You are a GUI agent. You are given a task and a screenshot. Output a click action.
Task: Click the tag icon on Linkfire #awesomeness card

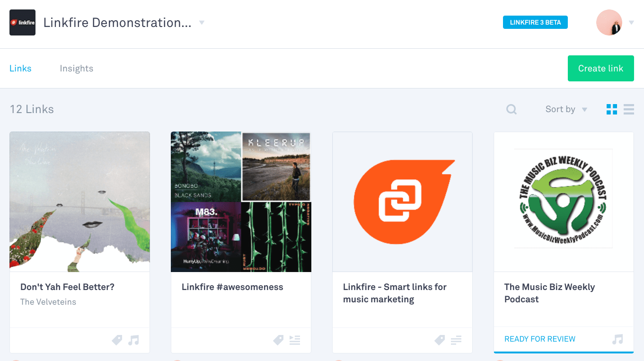click(x=278, y=340)
